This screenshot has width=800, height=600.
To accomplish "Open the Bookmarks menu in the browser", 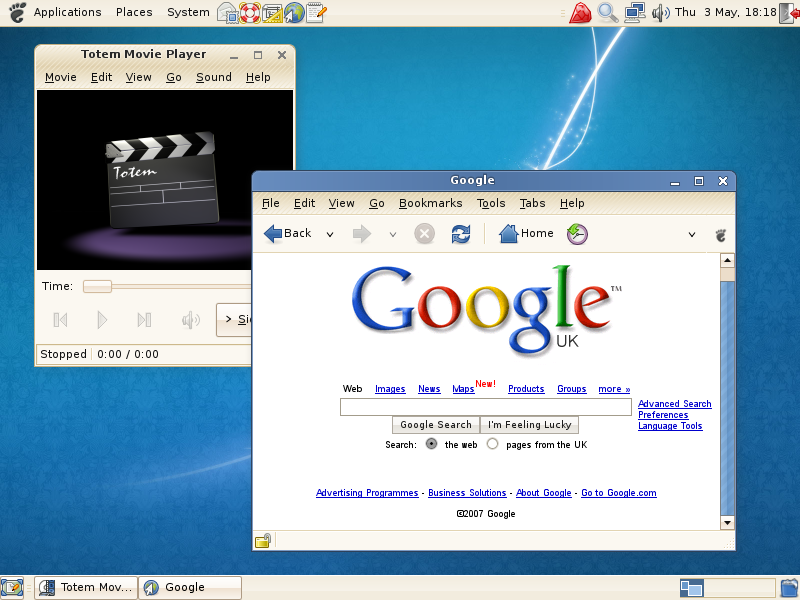I will point(431,203).
